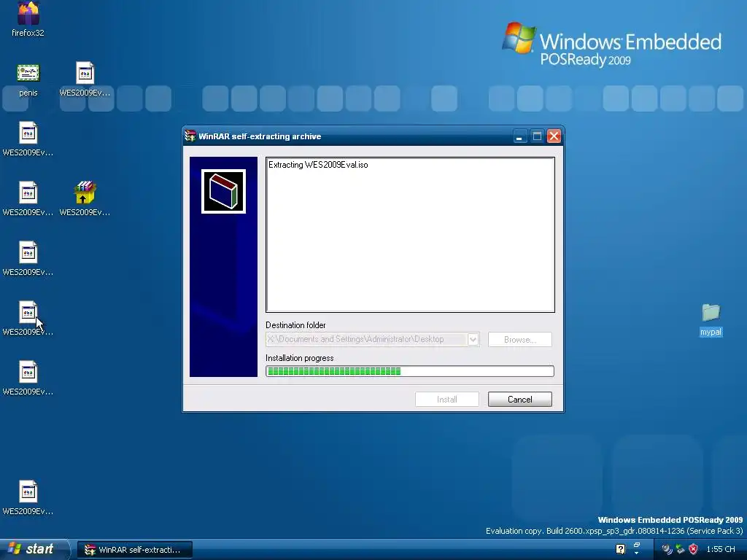This screenshot has width=747, height=560.
Task: Click the red Security Center shield tray icon
Action: click(x=694, y=550)
